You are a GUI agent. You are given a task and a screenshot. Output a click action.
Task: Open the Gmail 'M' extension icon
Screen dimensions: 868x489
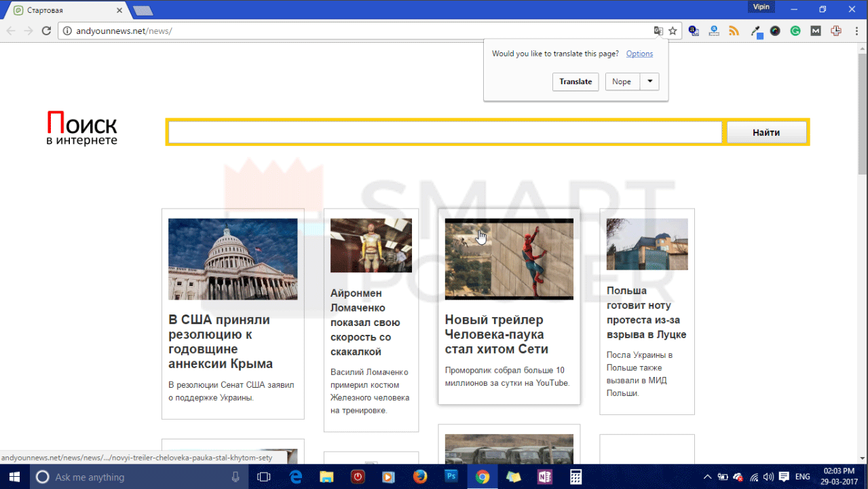[x=816, y=31]
